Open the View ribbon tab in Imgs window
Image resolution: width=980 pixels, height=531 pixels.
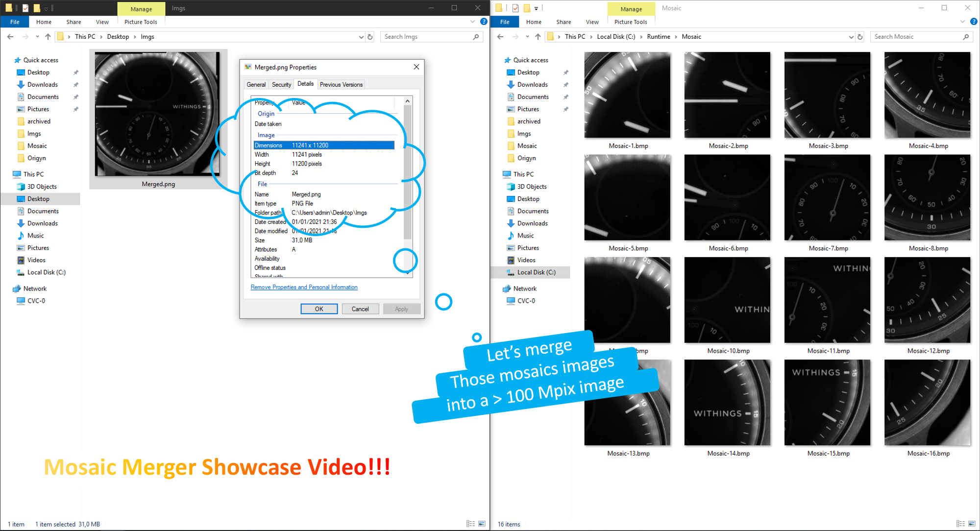pos(102,22)
